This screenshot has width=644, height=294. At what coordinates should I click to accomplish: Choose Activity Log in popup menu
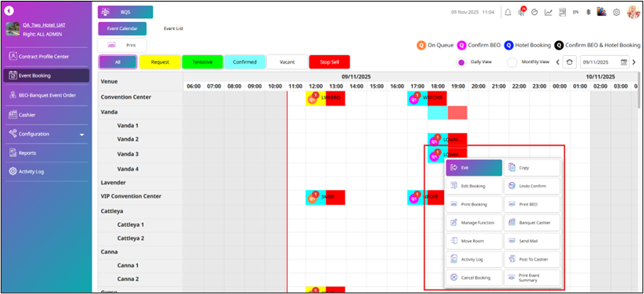[474, 259]
